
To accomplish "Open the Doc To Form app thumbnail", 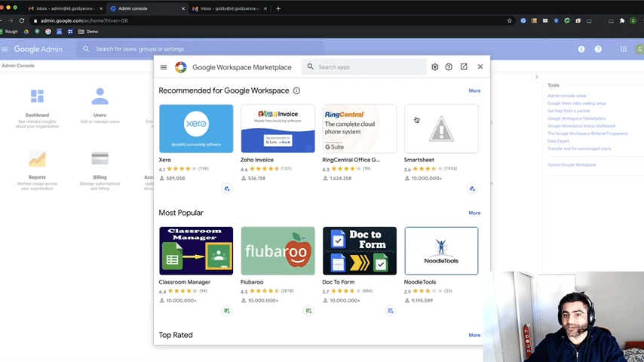I will click(x=360, y=250).
